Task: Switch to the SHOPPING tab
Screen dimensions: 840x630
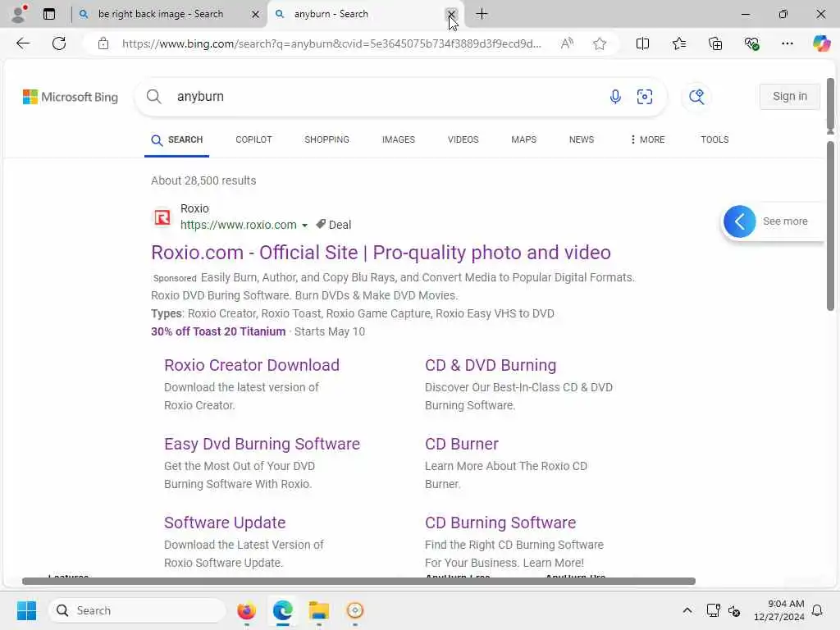Action: tap(326, 139)
